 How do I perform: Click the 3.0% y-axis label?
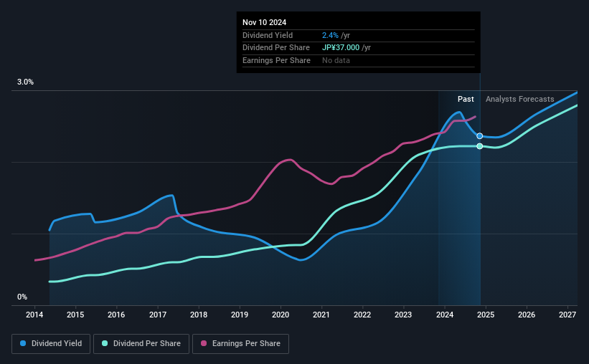point(25,82)
